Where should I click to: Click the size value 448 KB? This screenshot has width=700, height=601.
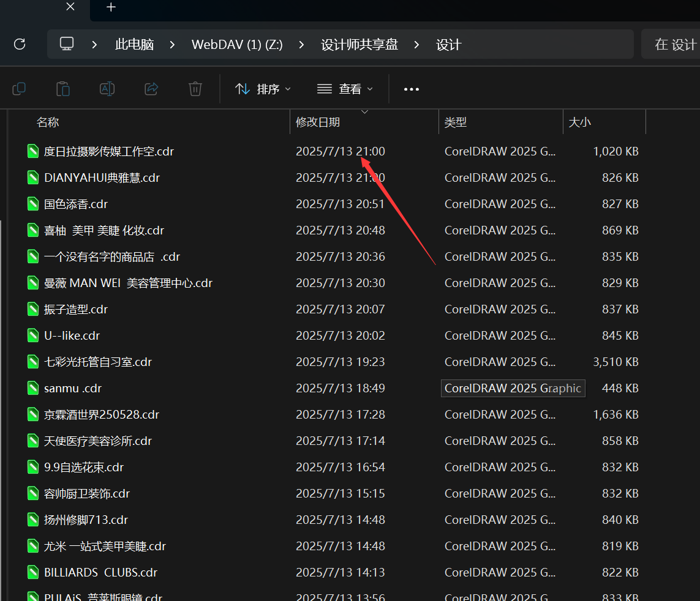pos(620,388)
